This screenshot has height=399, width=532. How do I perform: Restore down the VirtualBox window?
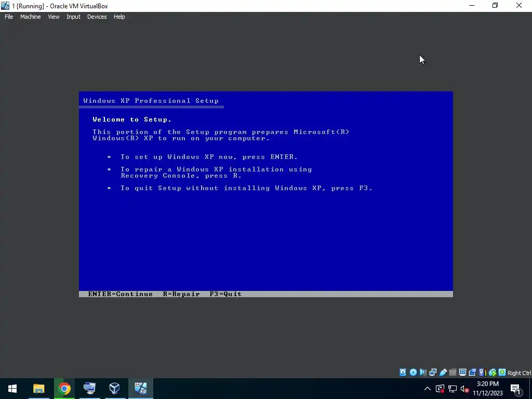[x=495, y=5]
